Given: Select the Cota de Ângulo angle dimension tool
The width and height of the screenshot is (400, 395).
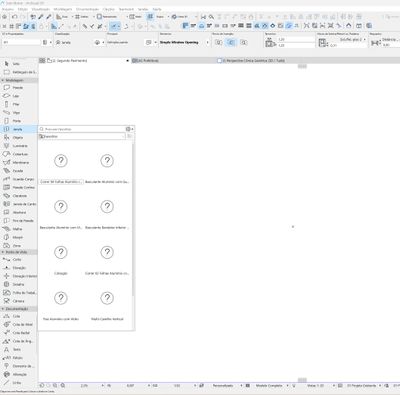Looking at the screenshot, I should pyautogui.click(x=18, y=341).
